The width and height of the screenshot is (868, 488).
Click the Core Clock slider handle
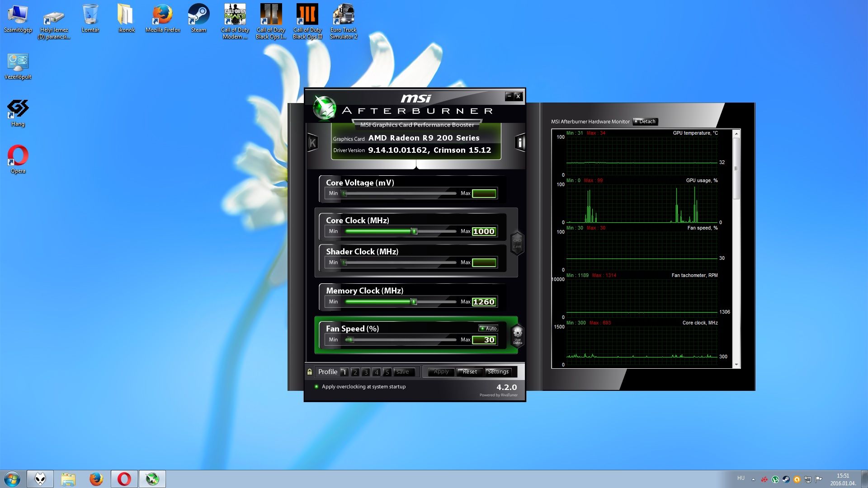pyautogui.click(x=414, y=231)
